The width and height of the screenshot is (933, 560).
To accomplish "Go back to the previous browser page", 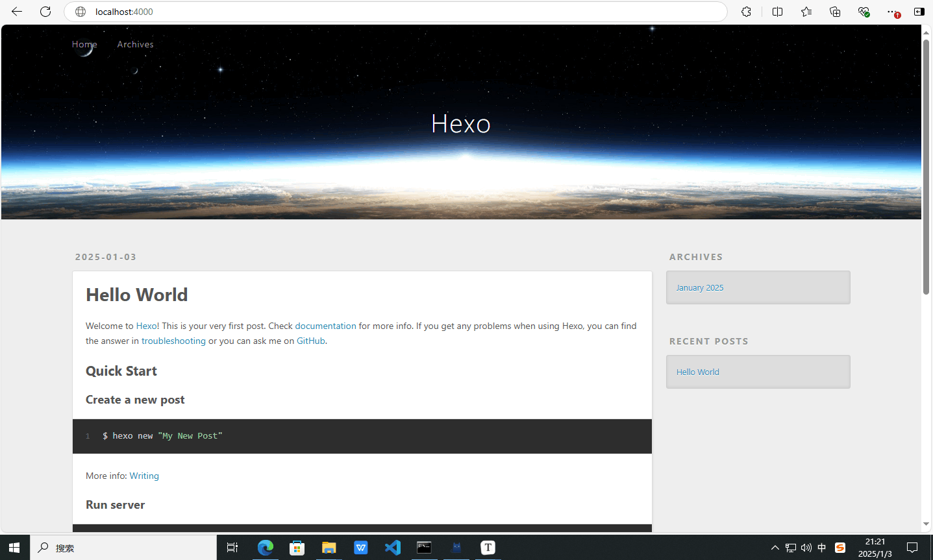I will [17, 12].
